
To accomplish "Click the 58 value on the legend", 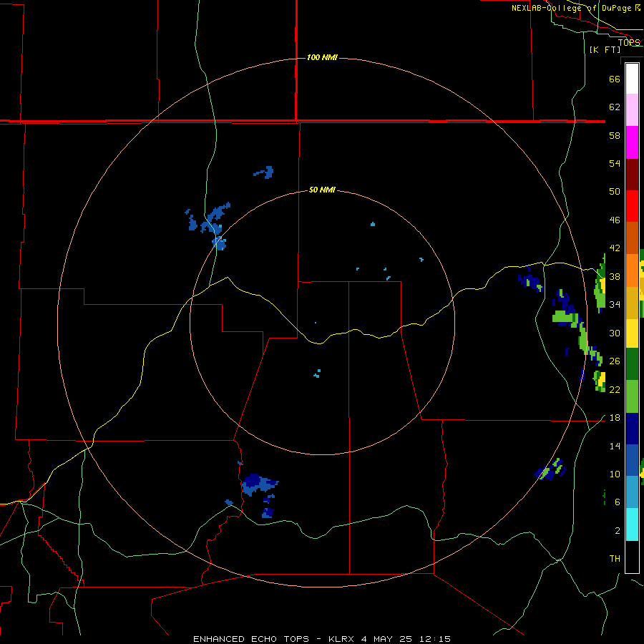I will (615, 135).
